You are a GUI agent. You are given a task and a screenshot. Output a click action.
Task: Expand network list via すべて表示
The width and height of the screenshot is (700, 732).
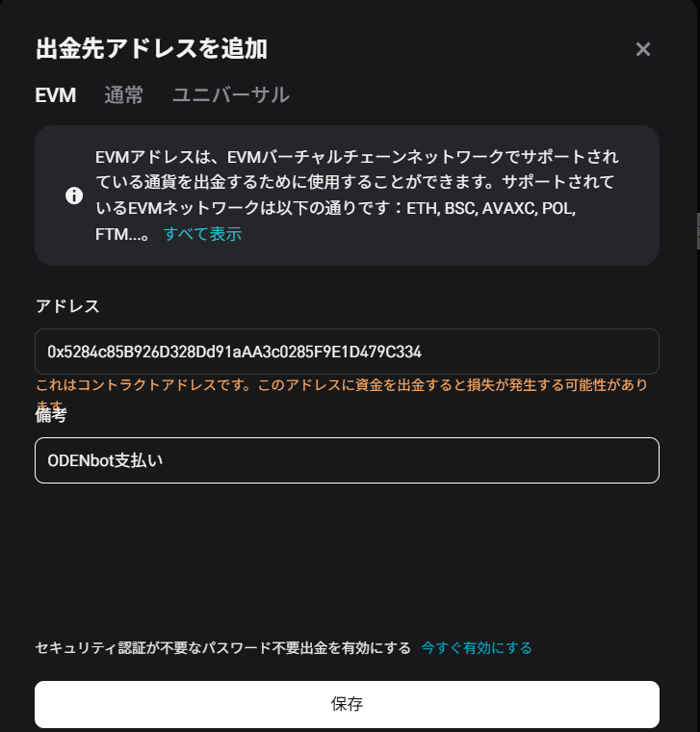(x=202, y=234)
